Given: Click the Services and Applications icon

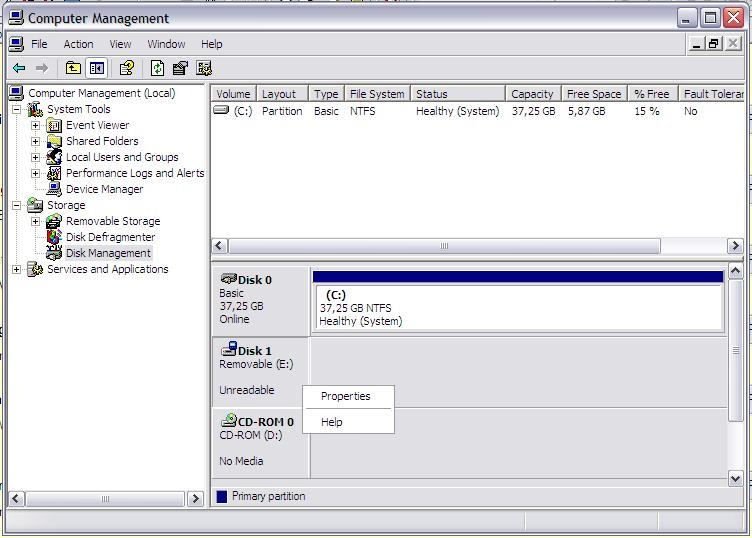Looking at the screenshot, I should pyautogui.click(x=35, y=269).
